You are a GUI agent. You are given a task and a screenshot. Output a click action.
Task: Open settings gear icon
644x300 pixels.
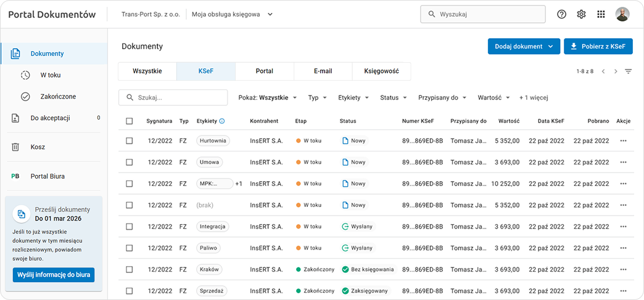pyautogui.click(x=581, y=14)
